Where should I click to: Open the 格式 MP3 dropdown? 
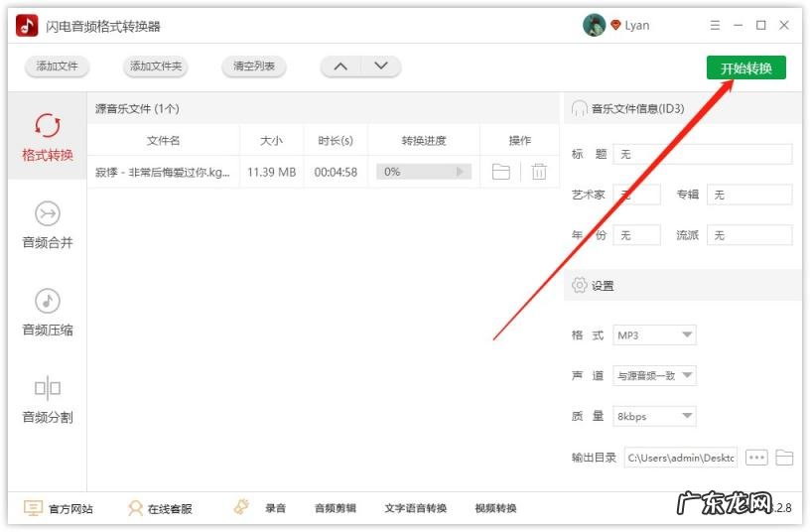654,334
